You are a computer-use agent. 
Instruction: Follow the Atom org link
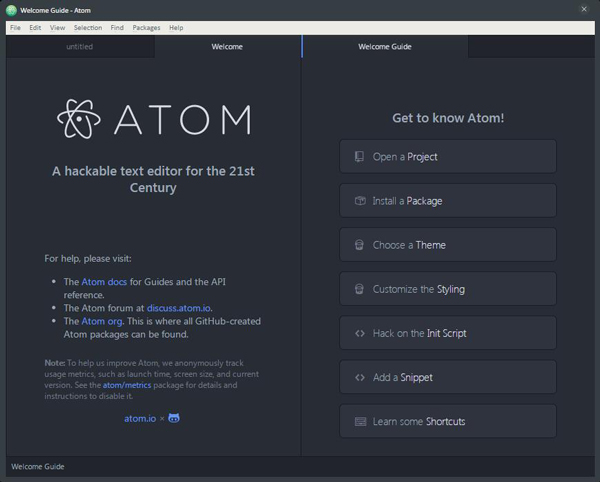[x=102, y=321]
